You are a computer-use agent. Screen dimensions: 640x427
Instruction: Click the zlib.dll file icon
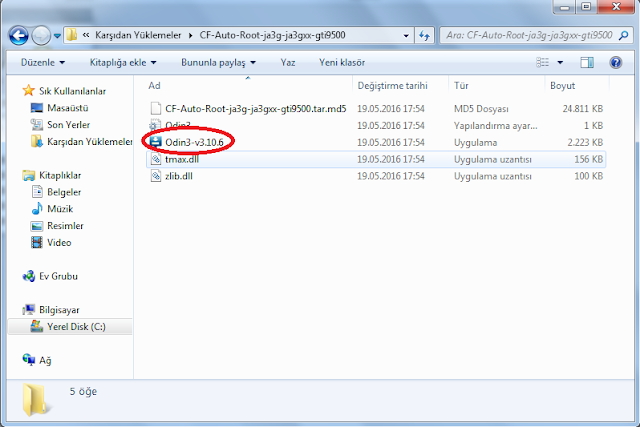(x=156, y=176)
